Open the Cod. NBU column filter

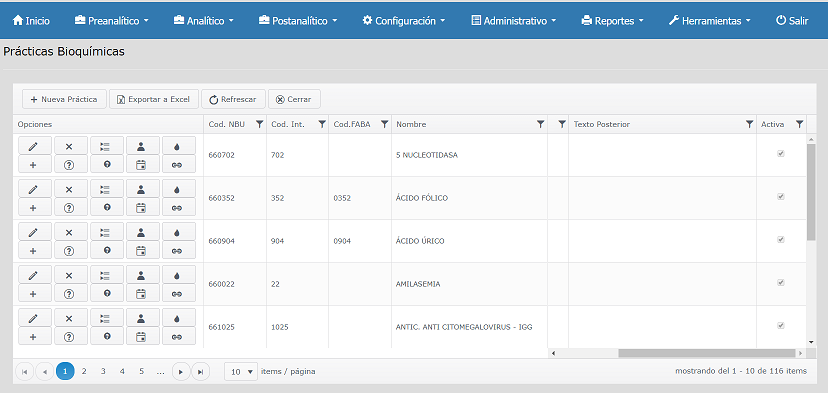[x=259, y=125]
